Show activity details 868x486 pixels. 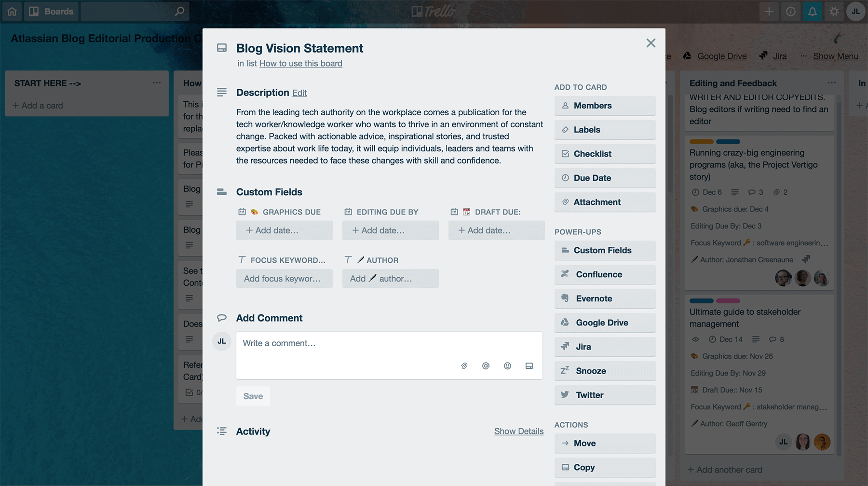point(519,432)
